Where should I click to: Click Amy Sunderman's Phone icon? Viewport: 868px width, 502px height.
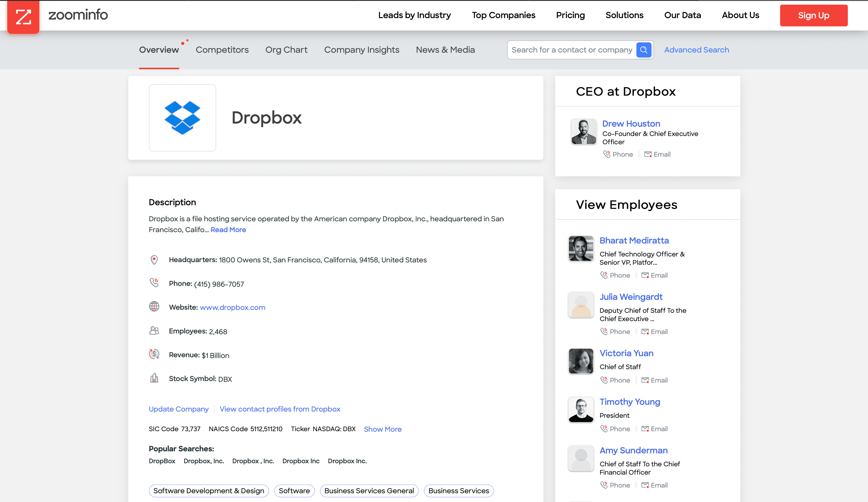click(604, 485)
